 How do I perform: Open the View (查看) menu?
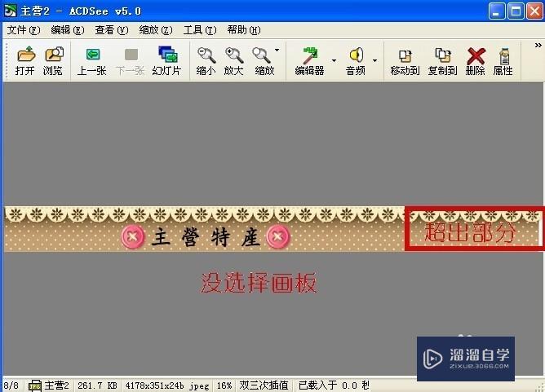point(112,30)
